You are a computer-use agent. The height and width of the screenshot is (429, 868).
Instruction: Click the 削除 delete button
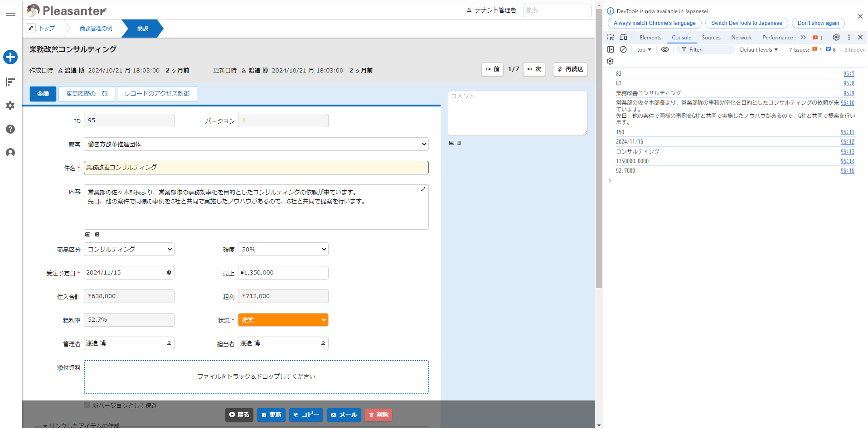click(378, 415)
